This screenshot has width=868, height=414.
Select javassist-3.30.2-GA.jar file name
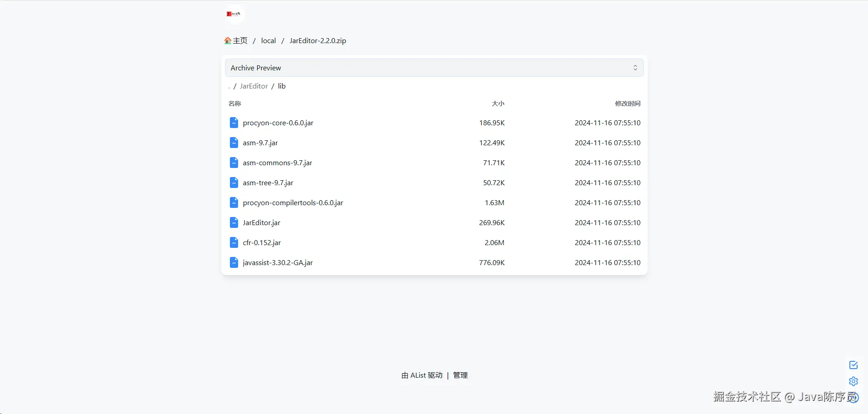pyautogui.click(x=278, y=263)
